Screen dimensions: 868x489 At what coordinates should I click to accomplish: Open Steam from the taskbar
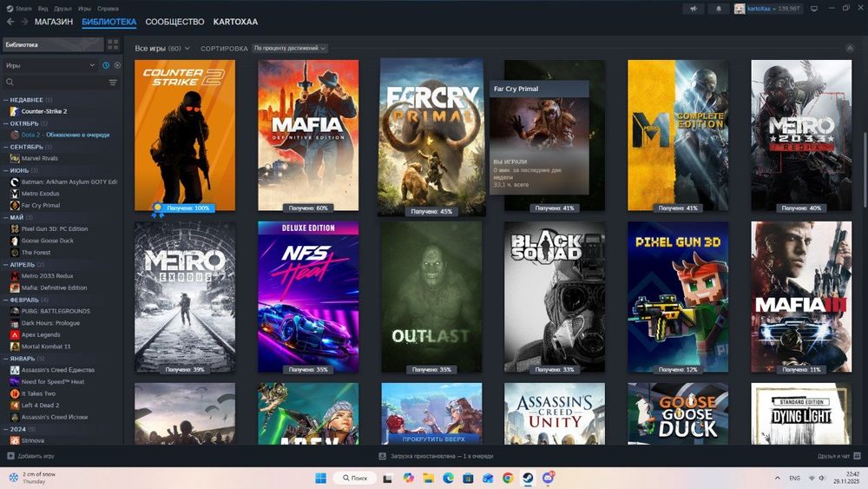coord(528,478)
